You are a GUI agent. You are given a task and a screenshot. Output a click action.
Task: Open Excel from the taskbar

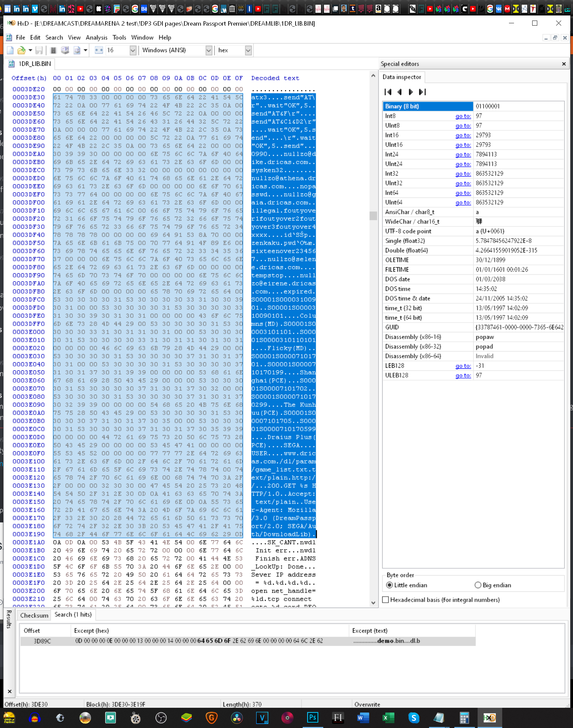coord(388,718)
